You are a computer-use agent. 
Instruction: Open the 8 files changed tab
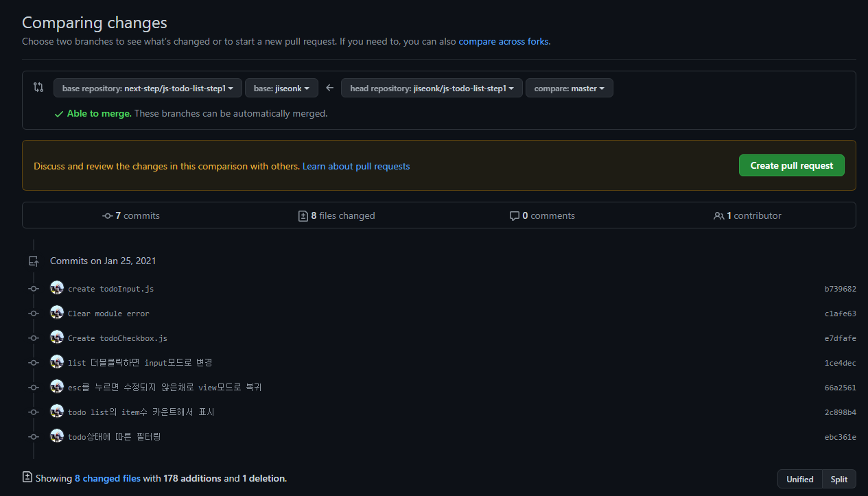point(337,215)
